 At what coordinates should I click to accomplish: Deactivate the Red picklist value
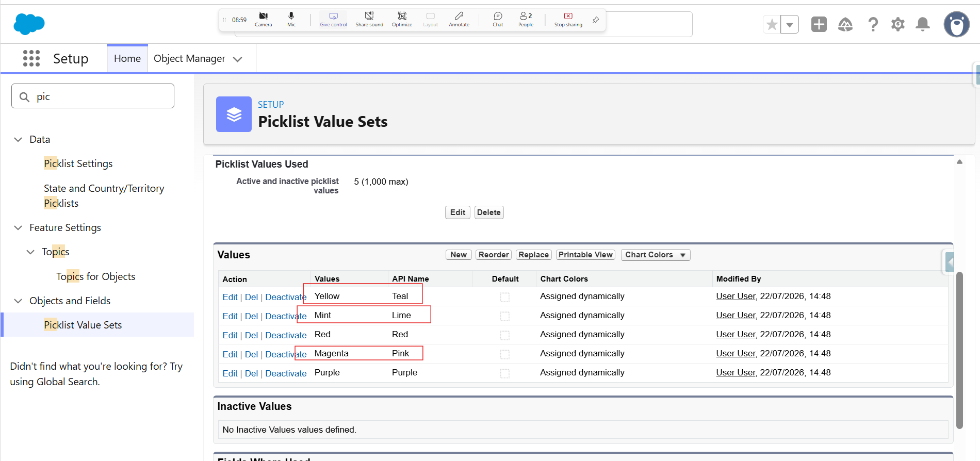click(286, 335)
